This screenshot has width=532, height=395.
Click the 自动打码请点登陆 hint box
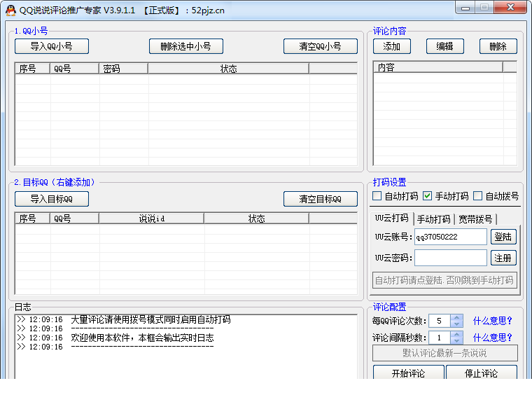(x=444, y=280)
